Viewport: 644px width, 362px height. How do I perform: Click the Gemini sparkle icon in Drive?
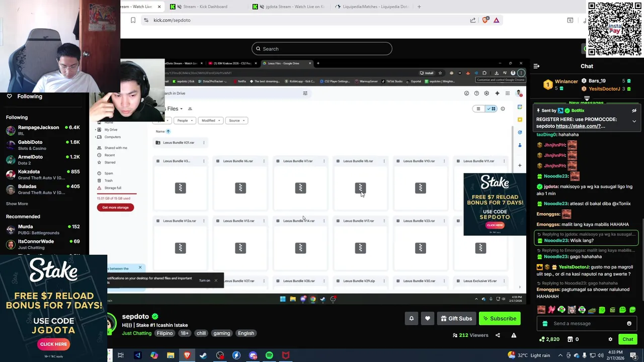(497, 93)
